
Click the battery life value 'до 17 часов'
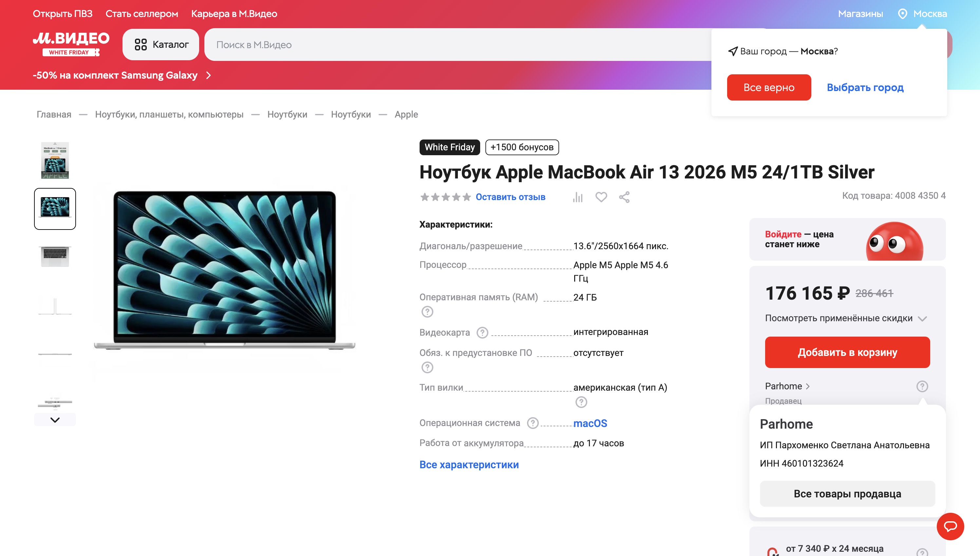coord(598,443)
